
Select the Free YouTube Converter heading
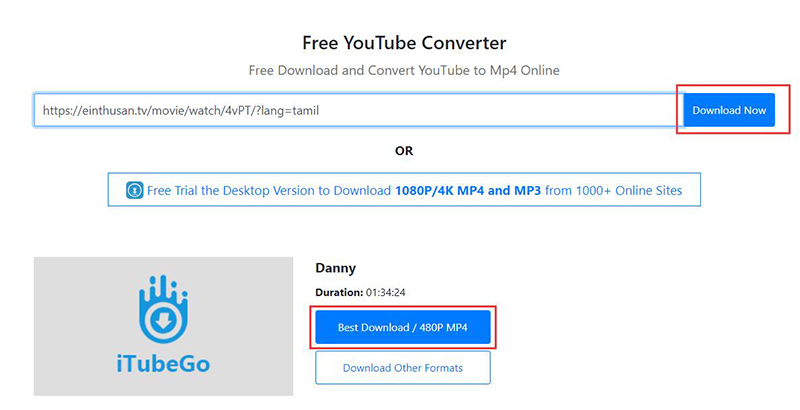(404, 43)
